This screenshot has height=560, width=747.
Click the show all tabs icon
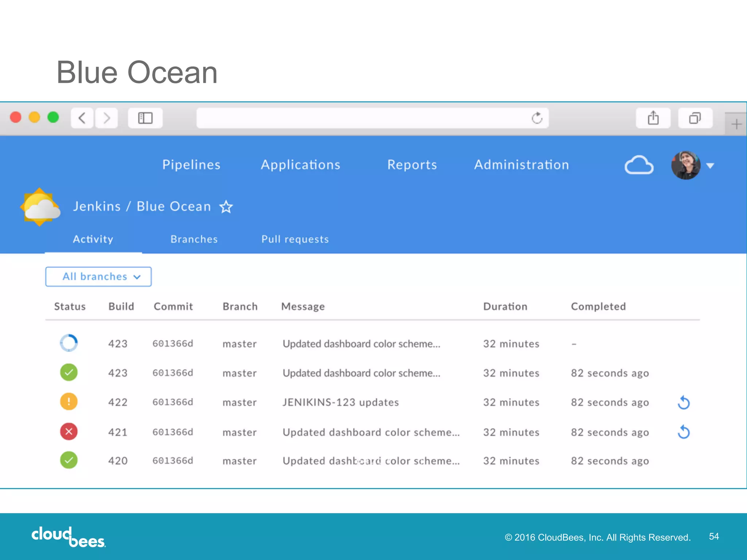(695, 118)
